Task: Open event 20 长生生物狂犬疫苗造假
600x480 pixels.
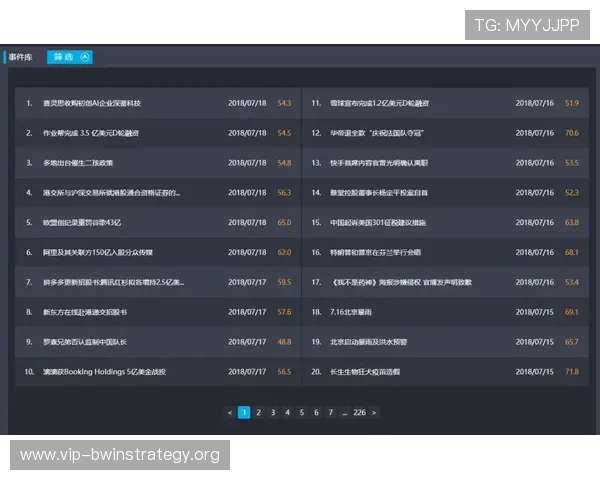Action: [365, 372]
